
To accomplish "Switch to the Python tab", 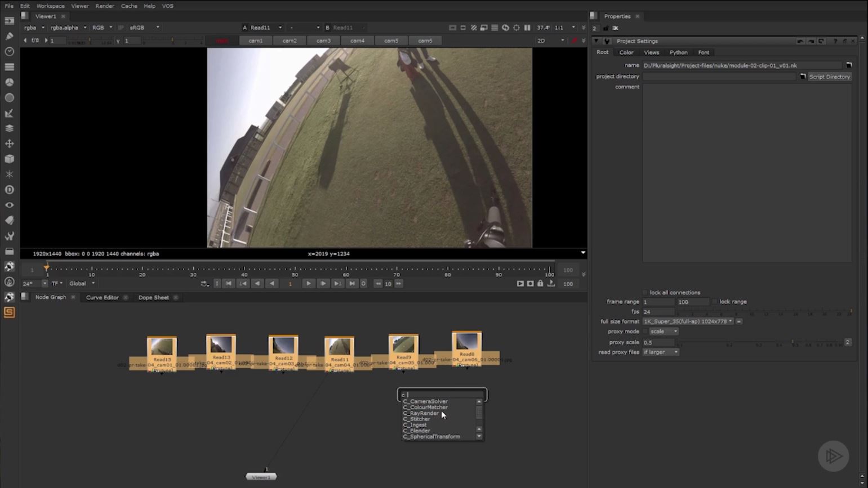I will click(678, 52).
